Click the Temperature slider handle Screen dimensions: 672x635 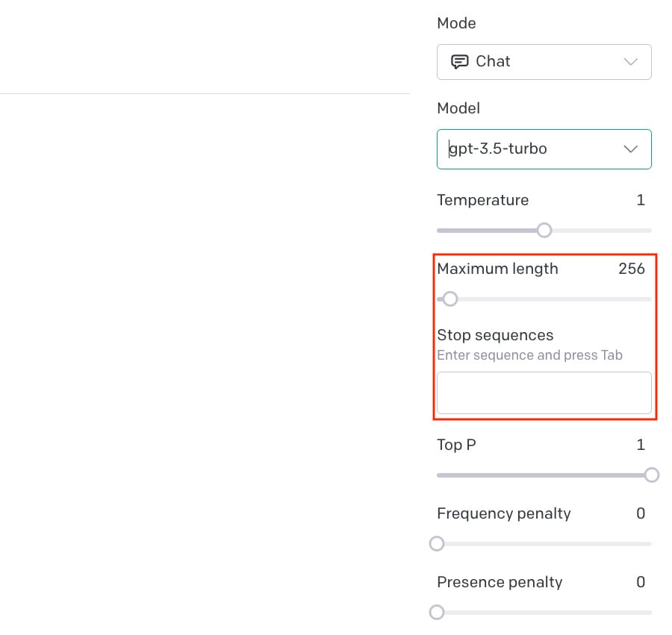(x=544, y=230)
